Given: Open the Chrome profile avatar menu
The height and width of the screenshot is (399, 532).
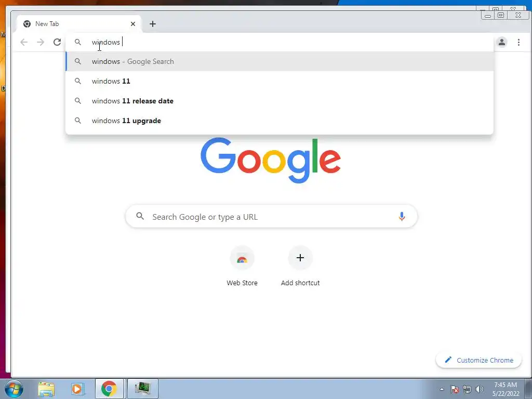Looking at the screenshot, I should pyautogui.click(x=502, y=42).
